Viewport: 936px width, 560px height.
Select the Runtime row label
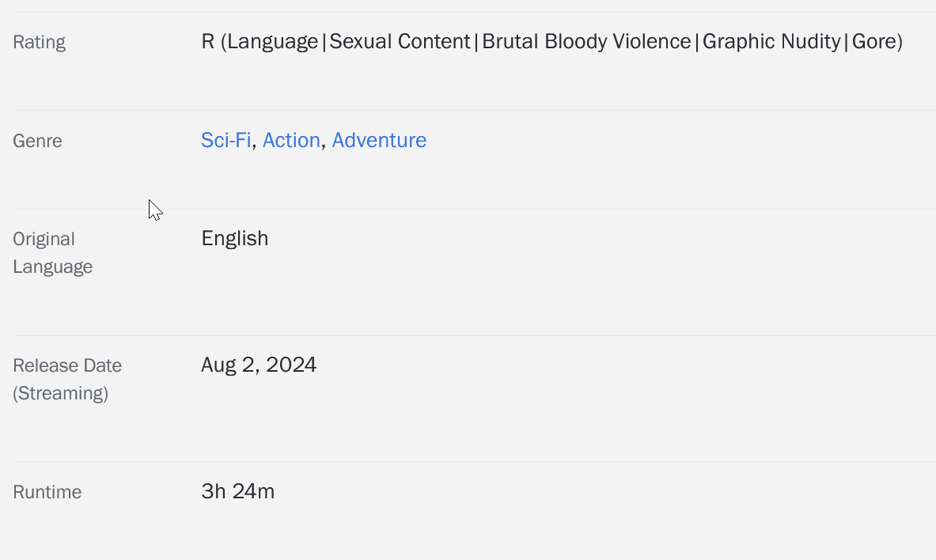(47, 492)
